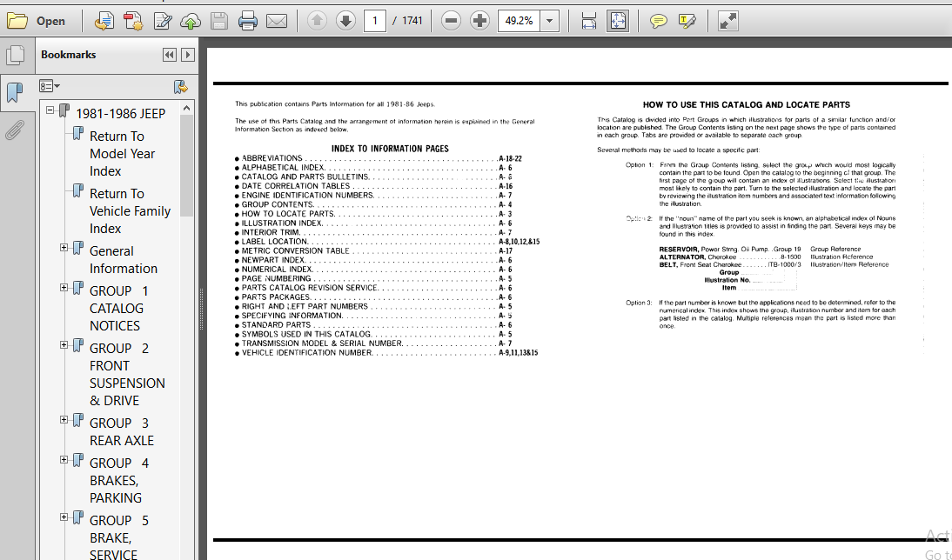This screenshot has width=952, height=560.
Task: Select GROUP 3 REAR AXLE bookmark
Action: coord(122,431)
